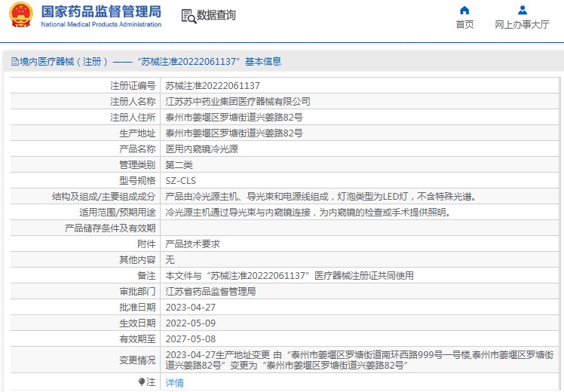Click effective date 2022-05-09

point(191,323)
